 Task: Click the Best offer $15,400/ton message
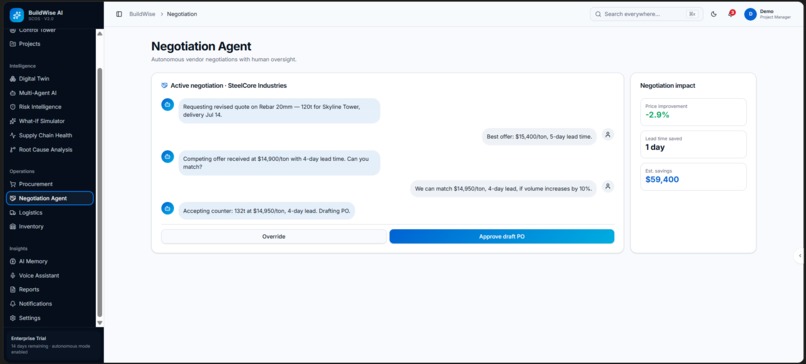tap(539, 137)
